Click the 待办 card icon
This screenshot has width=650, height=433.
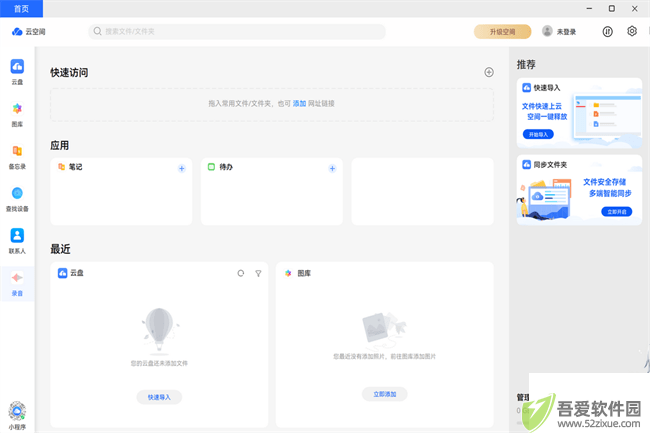pos(211,167)
